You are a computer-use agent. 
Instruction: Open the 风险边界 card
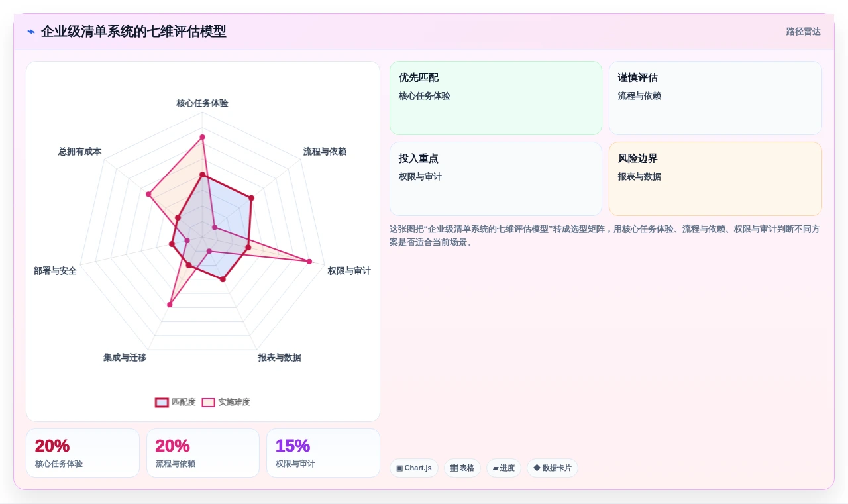(715, 179)
